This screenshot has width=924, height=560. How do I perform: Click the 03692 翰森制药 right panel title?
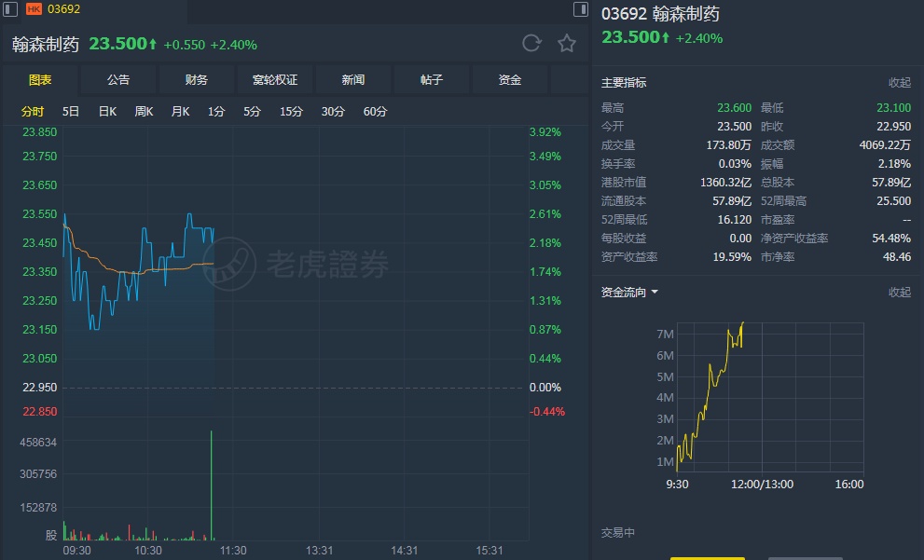click(x=660, y=14)
